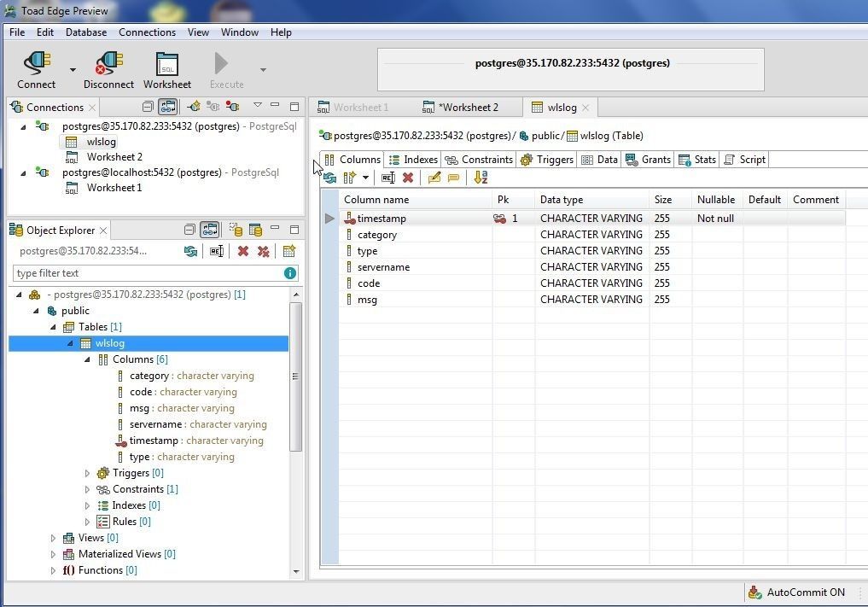Open the Connections panel view menu triangle

[258, 105]
